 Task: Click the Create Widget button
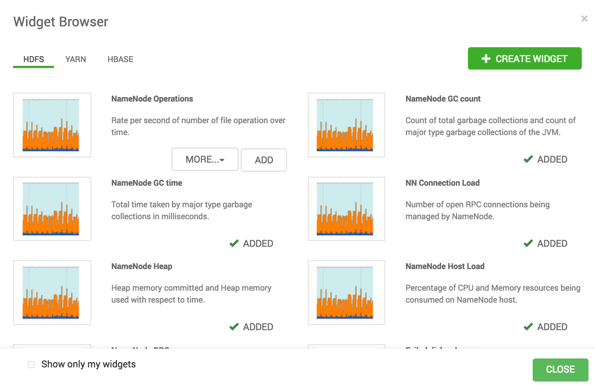tap(525, 58)
